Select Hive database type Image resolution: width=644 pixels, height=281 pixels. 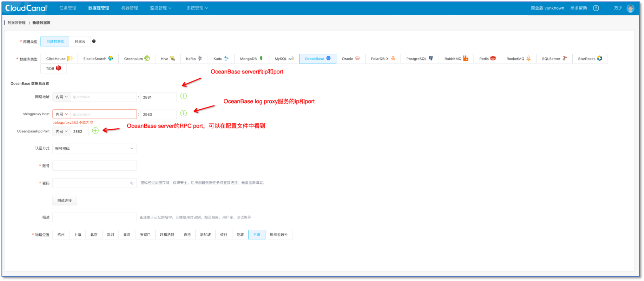click(168, 59)
